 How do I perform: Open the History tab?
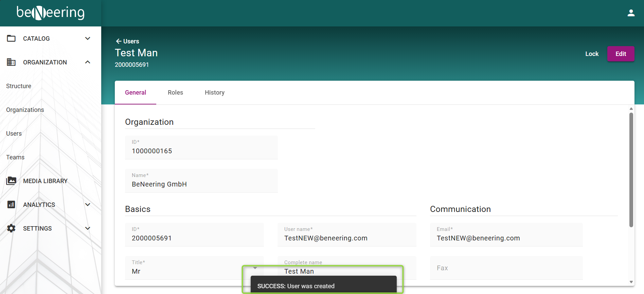coord(214,93)
